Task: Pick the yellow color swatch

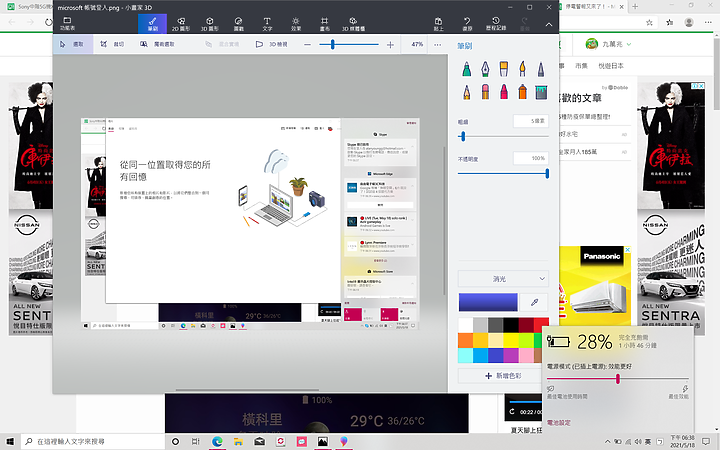Action: tap(511, 340)
